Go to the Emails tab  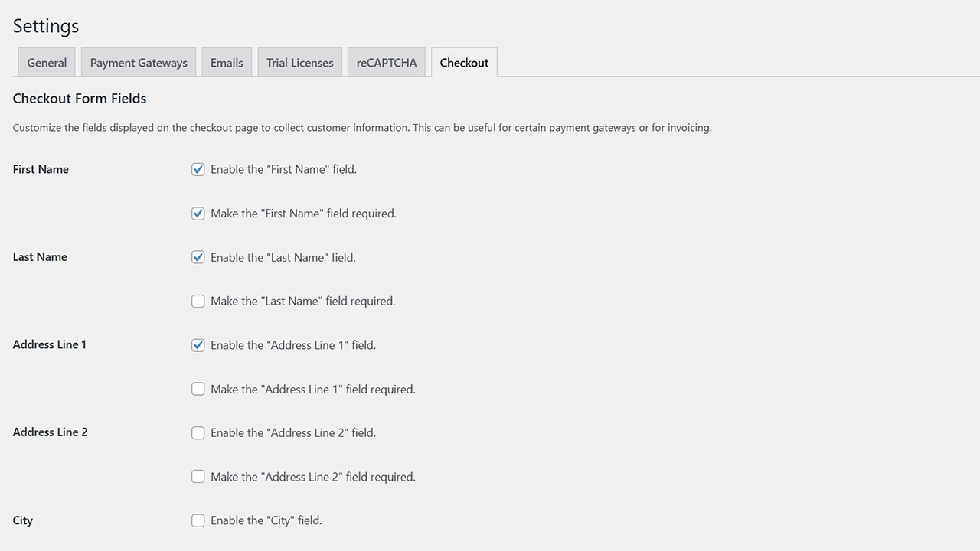point(227,63)
